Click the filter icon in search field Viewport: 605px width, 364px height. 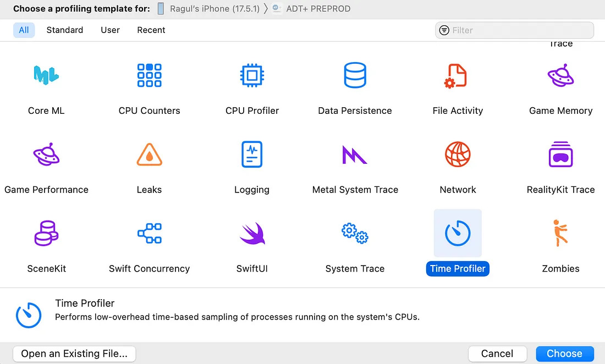point(444,30)
